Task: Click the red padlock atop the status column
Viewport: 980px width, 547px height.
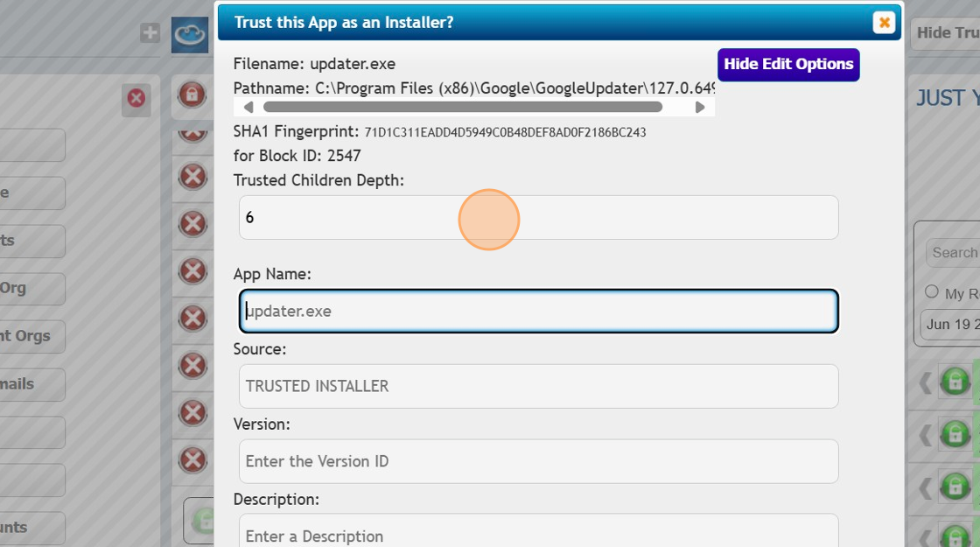Action: pos(192,95)
